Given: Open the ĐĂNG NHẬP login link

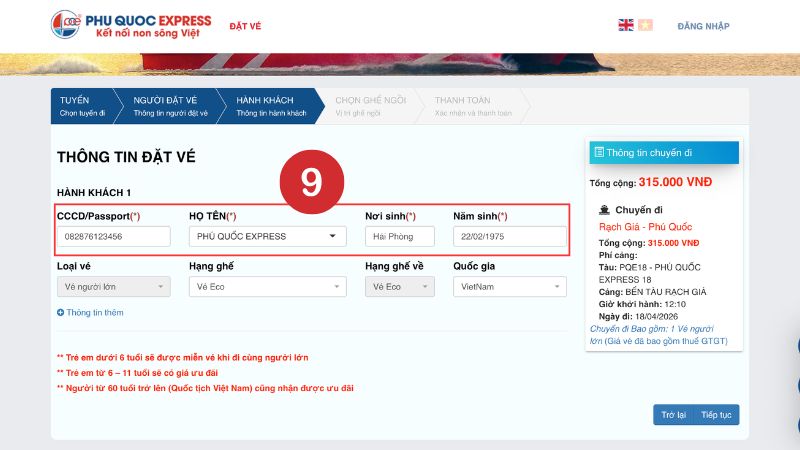Looking at the screenshot, I should 703,26.
